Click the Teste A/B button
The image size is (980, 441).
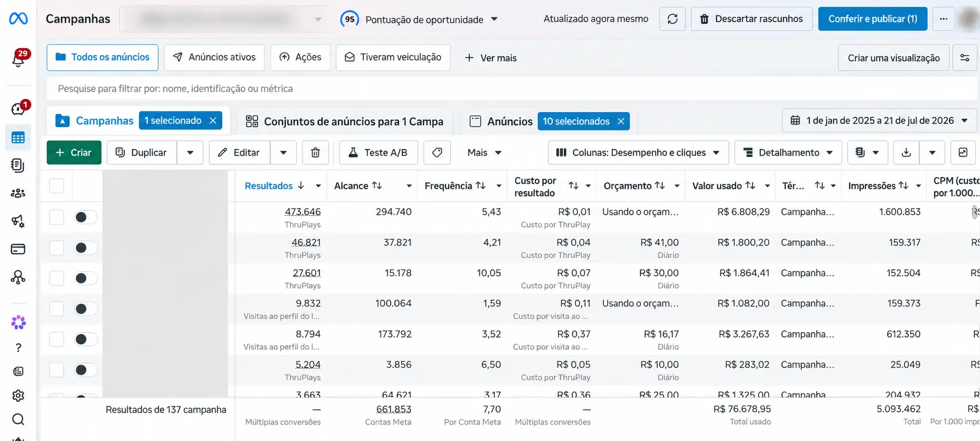379,152
